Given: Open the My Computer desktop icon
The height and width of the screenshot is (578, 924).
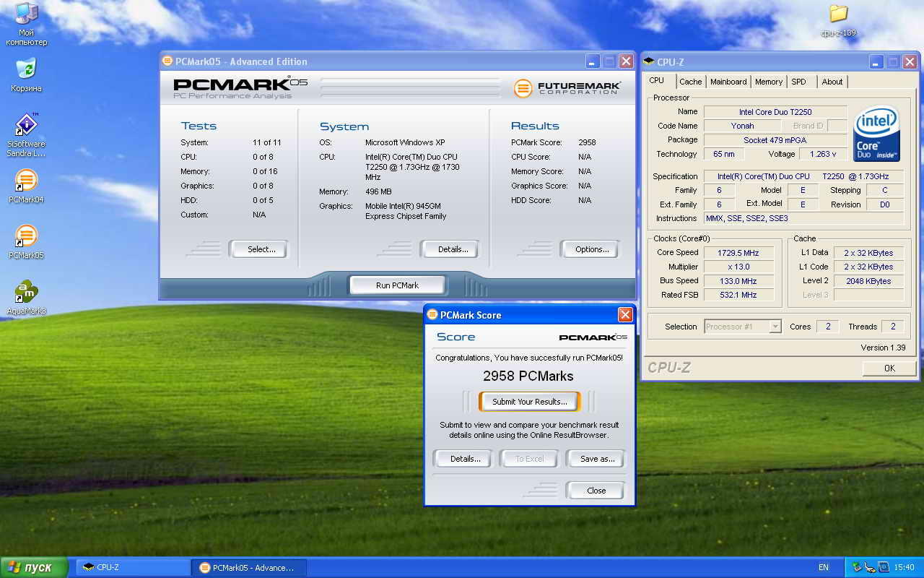Looking at the screenshot, I should 27,24.
